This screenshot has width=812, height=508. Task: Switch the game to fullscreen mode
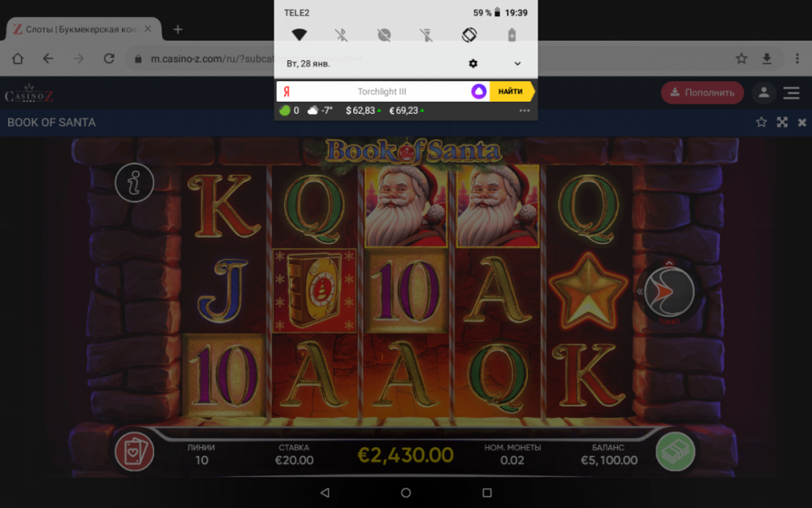click(782, 123)
